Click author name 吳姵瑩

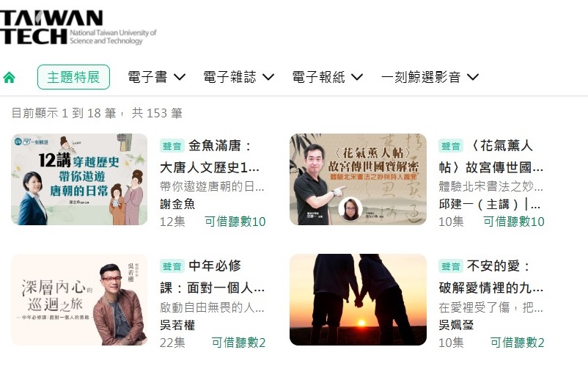tap(456, 325)
